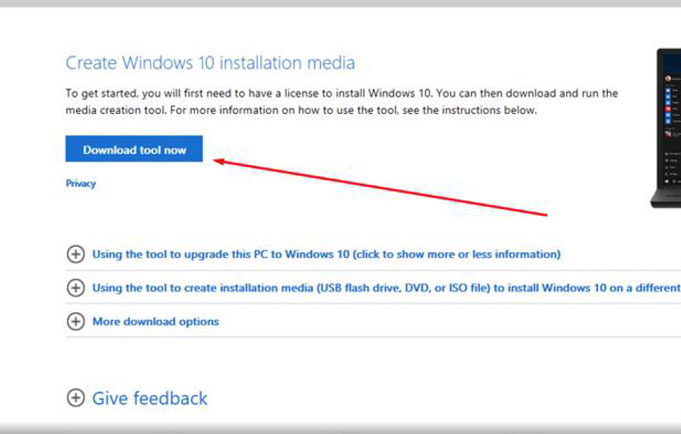
Task: Click the gray bar at the page top
Action: pyautogui.click(x=340, y=4)
